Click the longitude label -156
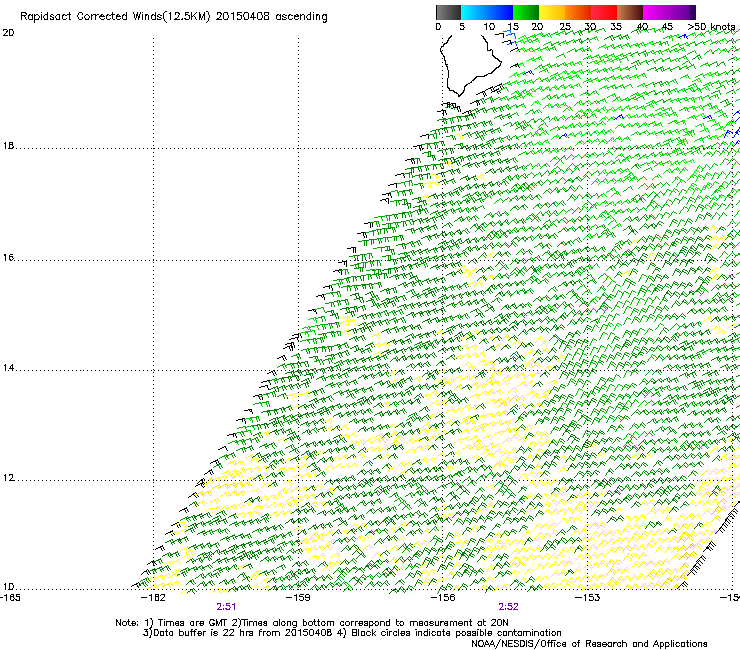Screen dimensions: 740x650 [443, 598]
